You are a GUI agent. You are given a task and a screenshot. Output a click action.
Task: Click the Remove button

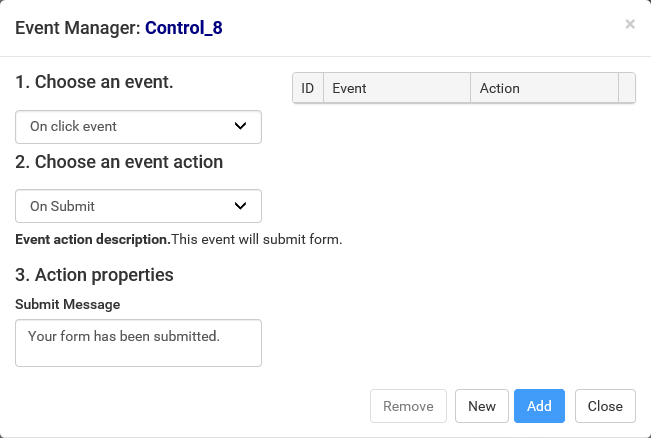coord(408,406)
